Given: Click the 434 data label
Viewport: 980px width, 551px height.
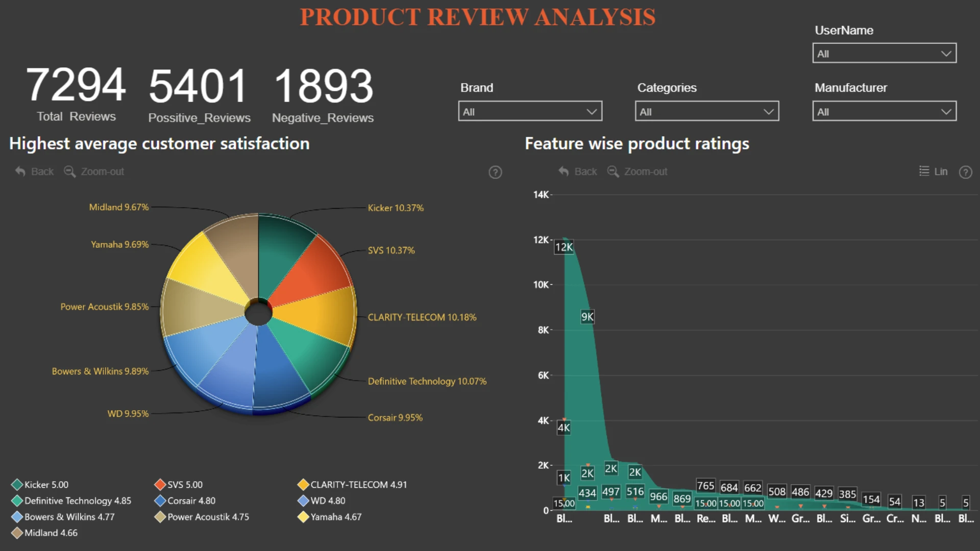Looking at the screenshot, I should (x=587, y=493).
